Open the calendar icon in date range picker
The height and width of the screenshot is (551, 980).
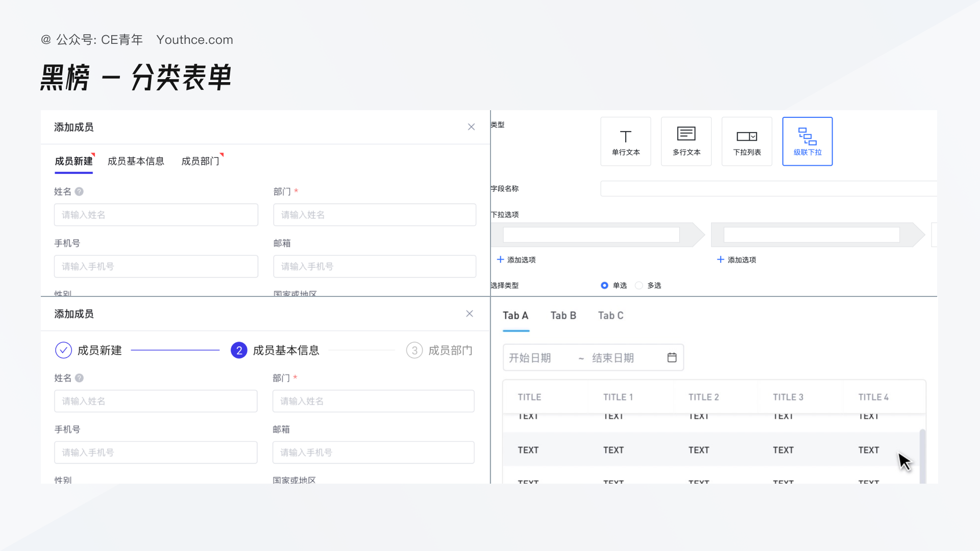(x=672, y=358)
